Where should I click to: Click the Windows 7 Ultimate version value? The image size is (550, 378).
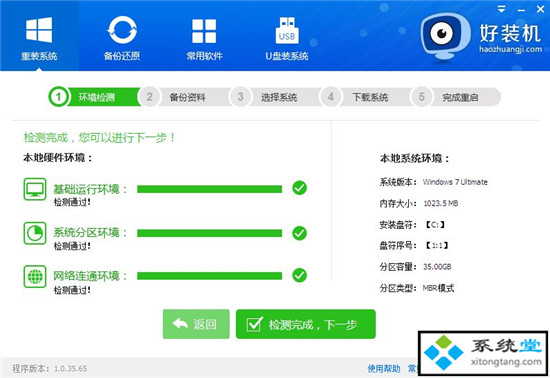pyautogui.click(x=455, y=182)
